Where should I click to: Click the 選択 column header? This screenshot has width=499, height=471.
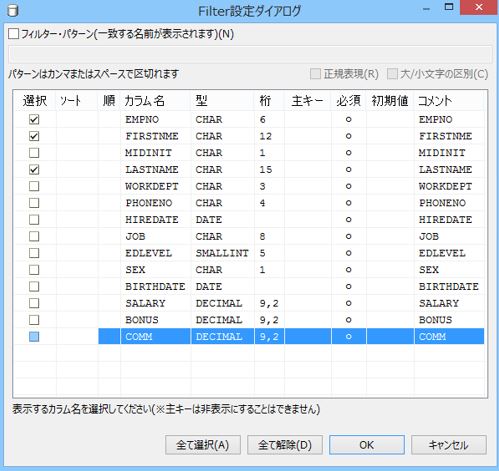35,101
